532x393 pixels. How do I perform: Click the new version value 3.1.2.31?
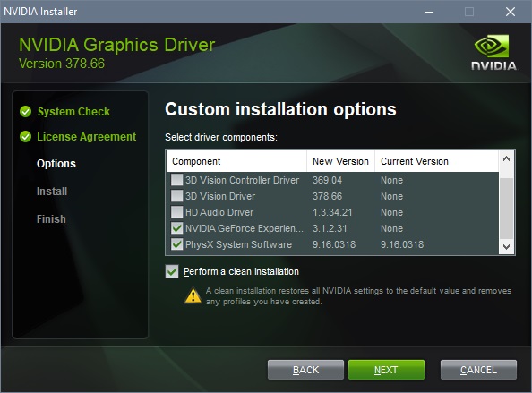[x=330, y=228]
